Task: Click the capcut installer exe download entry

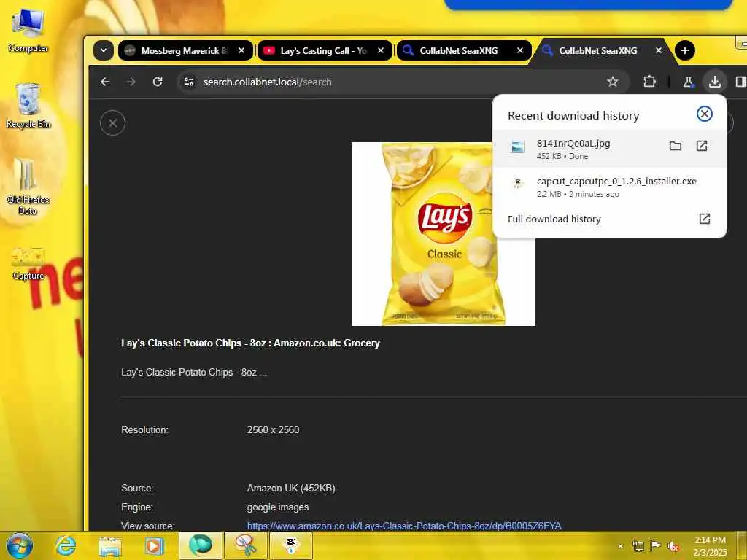Action: pyautogui.click(x=609, y=187)
